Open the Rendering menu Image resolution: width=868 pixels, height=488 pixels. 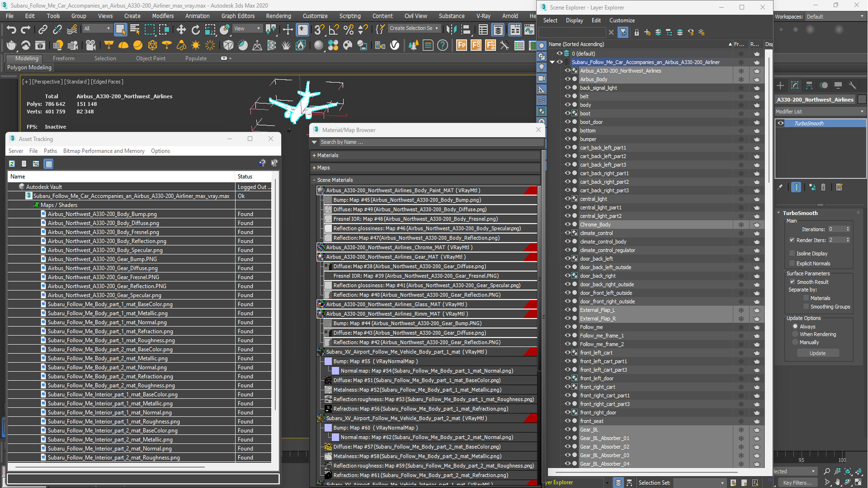click(278, 16)
